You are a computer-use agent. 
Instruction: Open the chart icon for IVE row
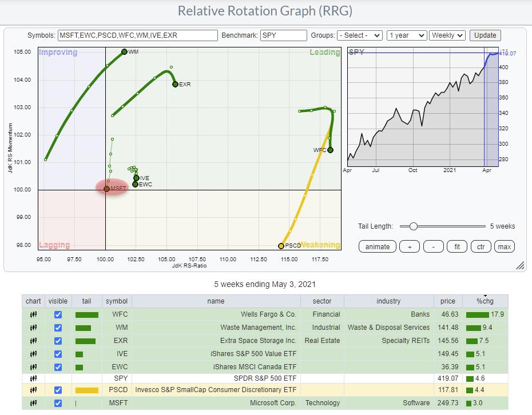click(x=33, y=354)
